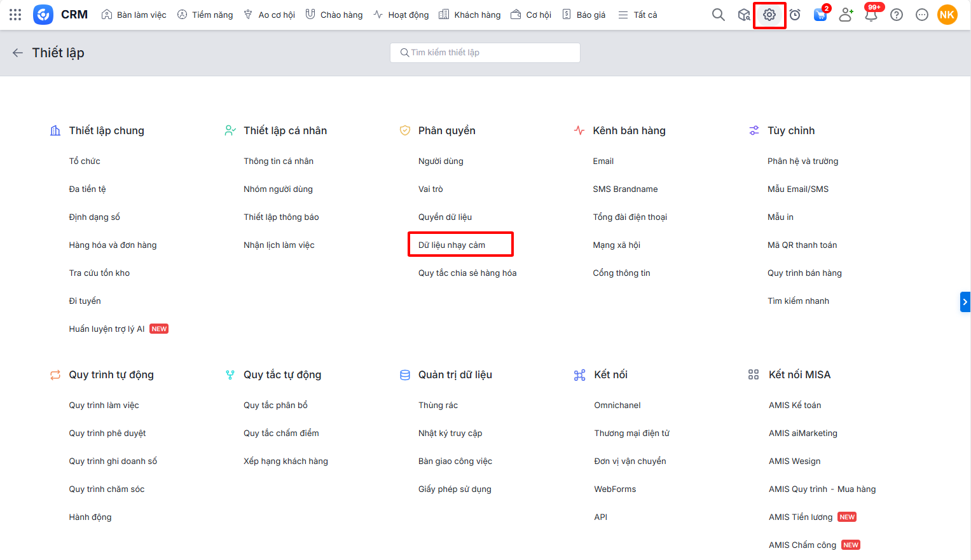Image resolution: width=971 pixels, height=560 pixels.
Task: Click the NK user avatar
Action: (947, 15)
